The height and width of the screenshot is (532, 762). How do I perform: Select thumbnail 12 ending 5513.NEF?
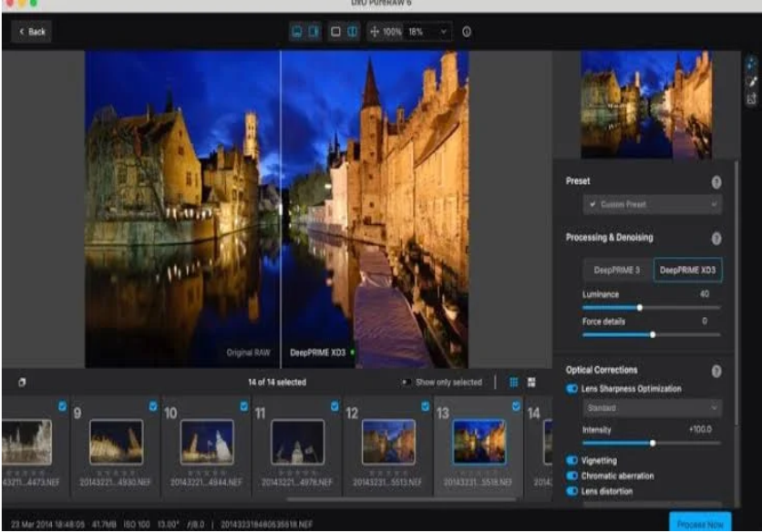click(388, 442)
